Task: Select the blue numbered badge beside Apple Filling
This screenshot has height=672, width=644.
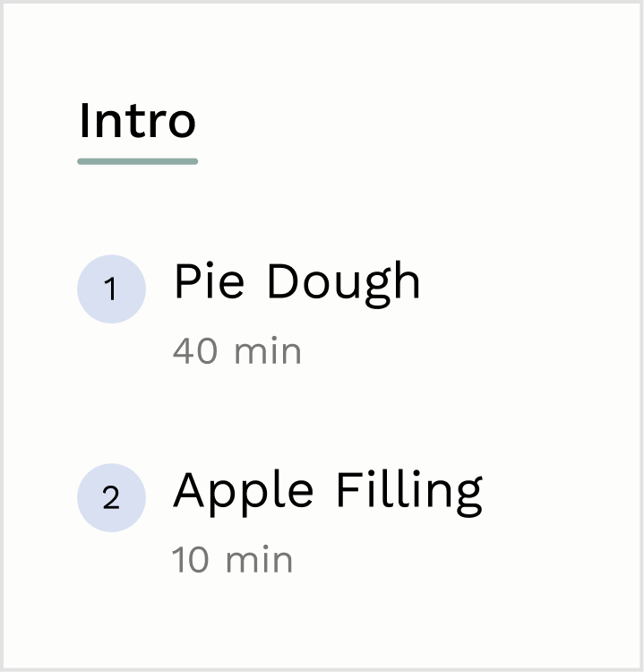Action: pyautogui.click(x=111, y=497)
